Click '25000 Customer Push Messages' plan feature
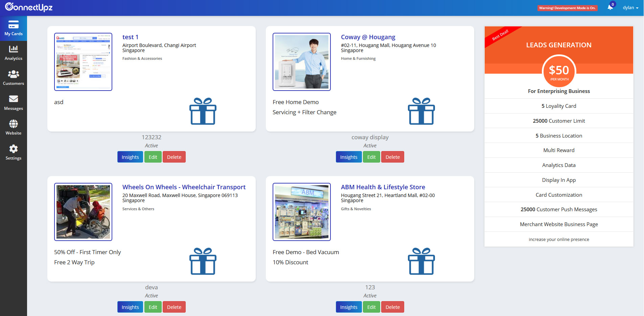 [559, 210]
